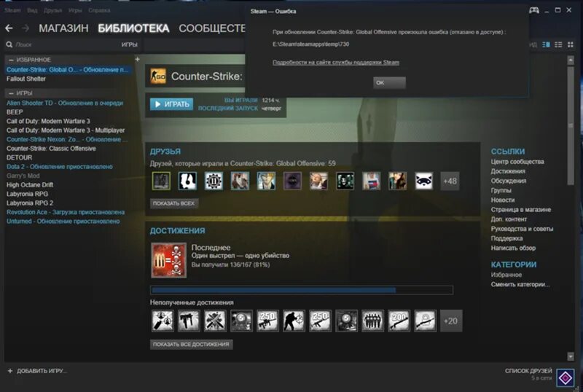Open the latest achievement red bullets icon

[x=169, y=260]
